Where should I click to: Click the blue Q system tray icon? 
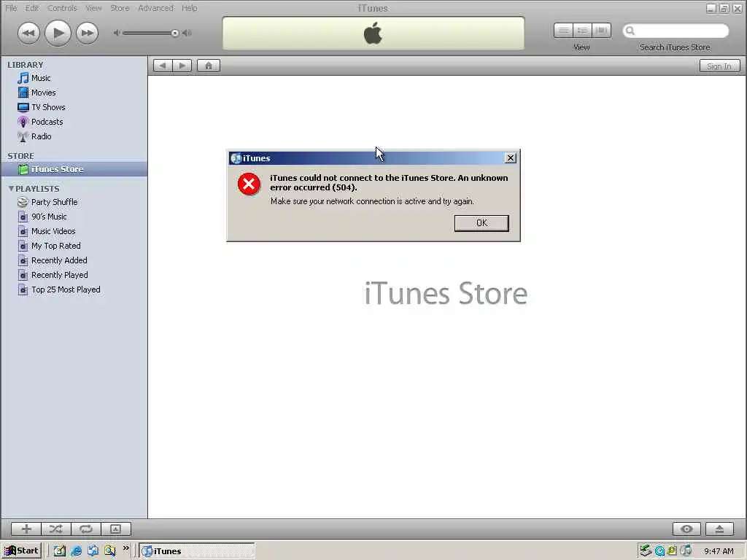[x=659, y=551]
